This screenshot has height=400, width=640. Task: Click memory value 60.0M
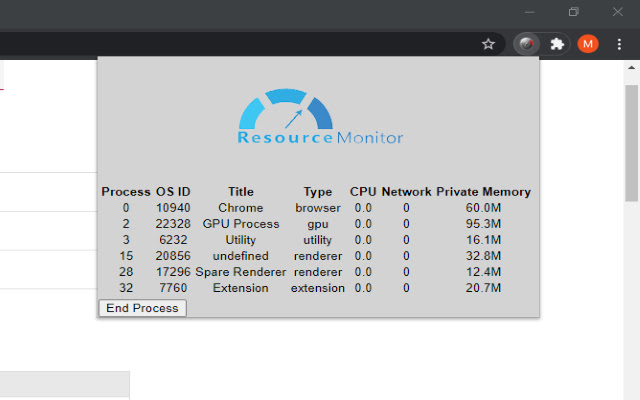click(x=483, y=208)
